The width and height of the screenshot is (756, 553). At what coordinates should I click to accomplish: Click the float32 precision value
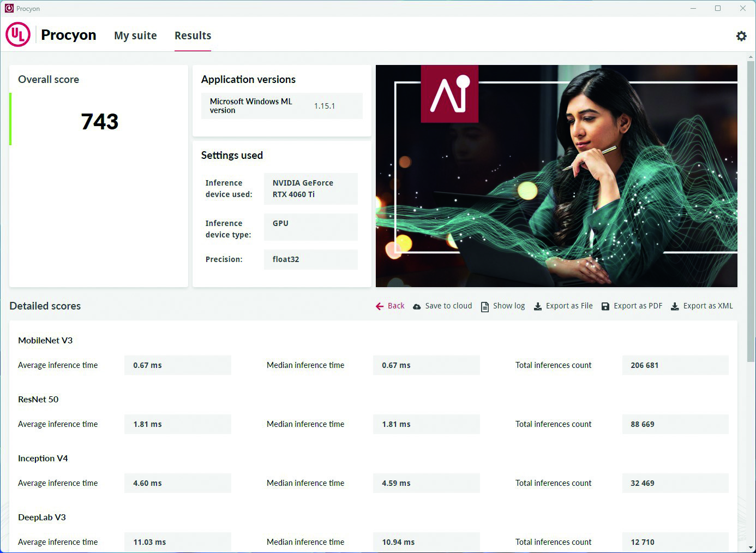pos(286,259)
